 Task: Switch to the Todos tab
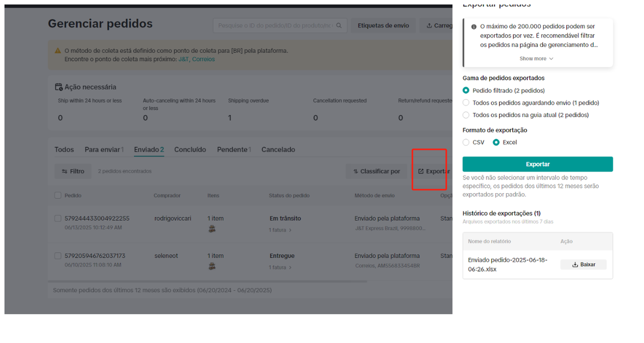click(x=64, y=149)
